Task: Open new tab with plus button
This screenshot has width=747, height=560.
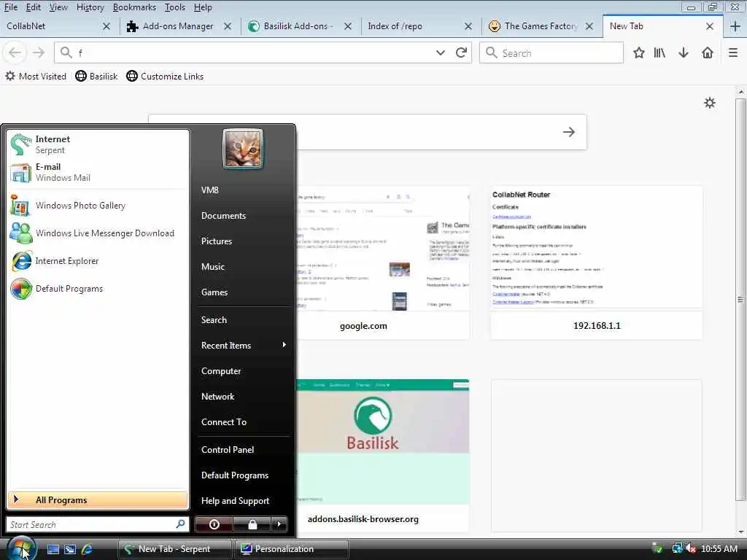Action: pos(735,26)
